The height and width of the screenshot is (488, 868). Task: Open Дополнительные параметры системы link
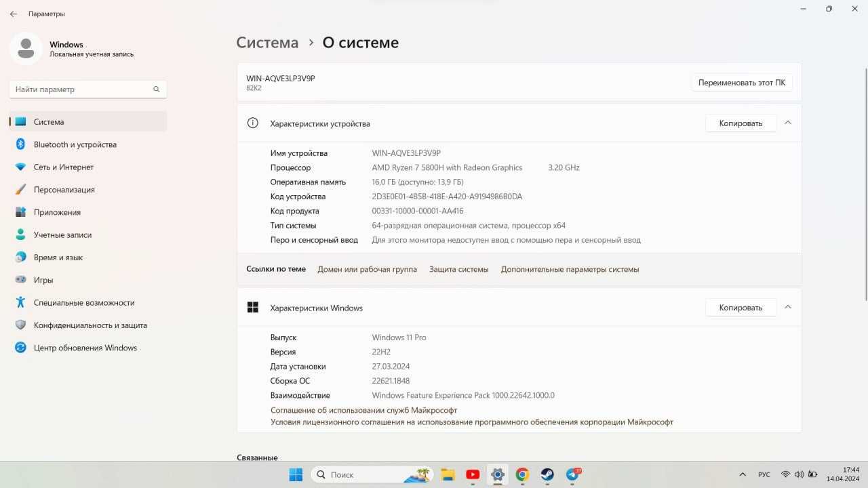tap(570, 269)
